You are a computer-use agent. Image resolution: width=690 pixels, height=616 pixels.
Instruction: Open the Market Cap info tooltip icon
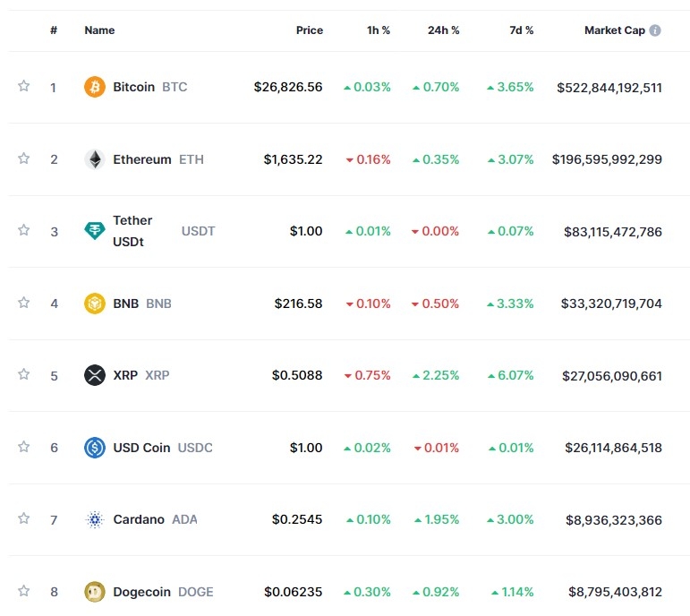coord(655,30)
